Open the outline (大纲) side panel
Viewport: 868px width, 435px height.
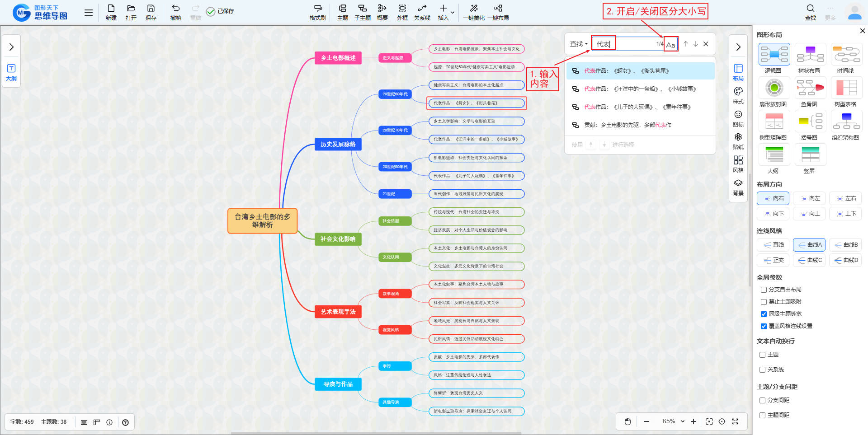click(x=11, y=72)
